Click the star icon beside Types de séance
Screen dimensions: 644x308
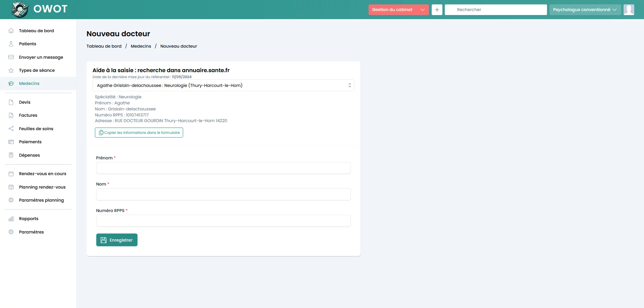(x=11, y=70)
